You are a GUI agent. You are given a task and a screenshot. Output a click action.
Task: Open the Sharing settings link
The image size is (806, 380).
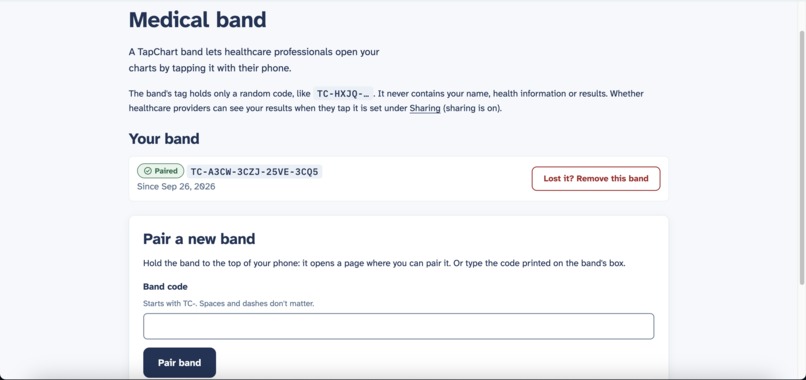(425, 108)
